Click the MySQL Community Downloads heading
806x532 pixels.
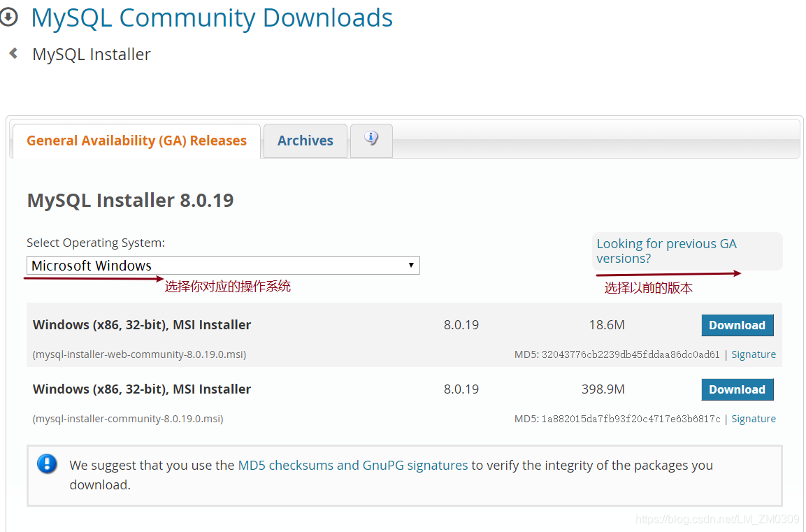[x=212, y=17]
